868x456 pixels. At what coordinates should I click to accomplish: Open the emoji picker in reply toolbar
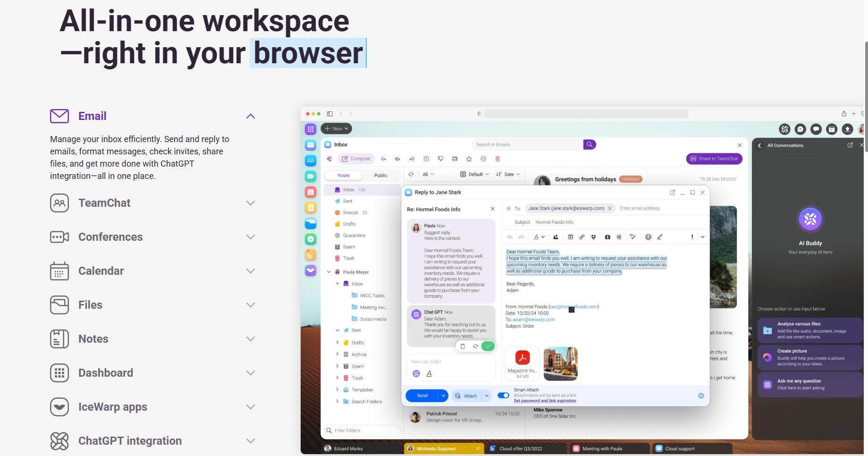click(x=648, y=237)
